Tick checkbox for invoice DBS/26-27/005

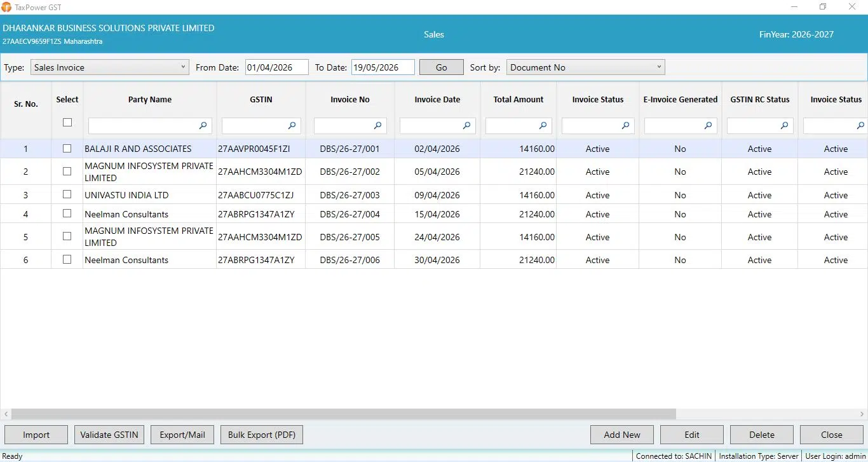(x=67, y=236)
